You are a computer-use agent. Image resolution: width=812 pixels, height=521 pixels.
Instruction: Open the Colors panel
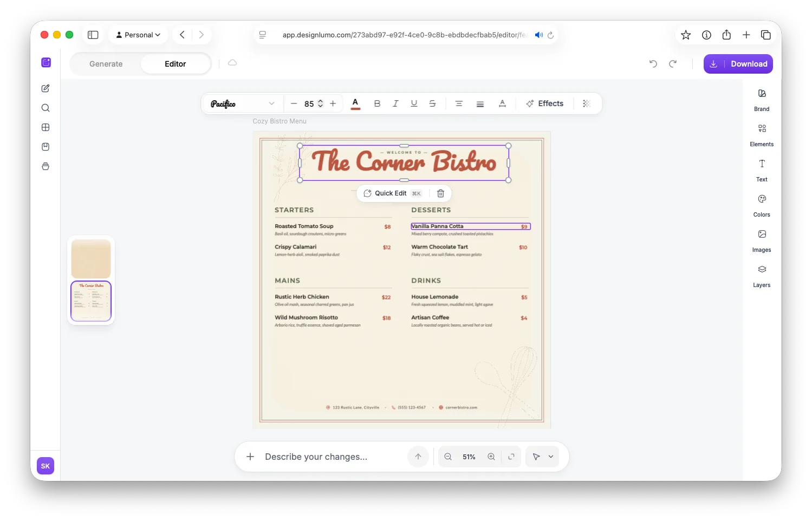(762, 206)
